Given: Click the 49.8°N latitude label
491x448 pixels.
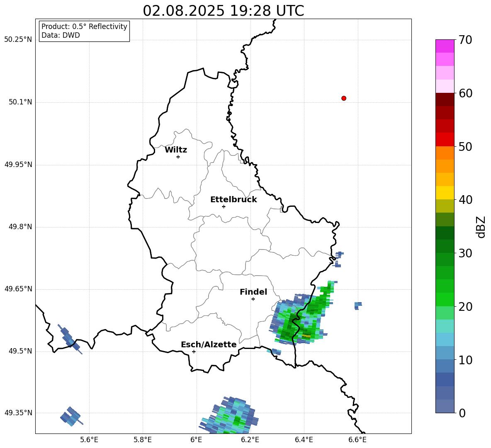Looking at the screenshot, I should [20, 227].
